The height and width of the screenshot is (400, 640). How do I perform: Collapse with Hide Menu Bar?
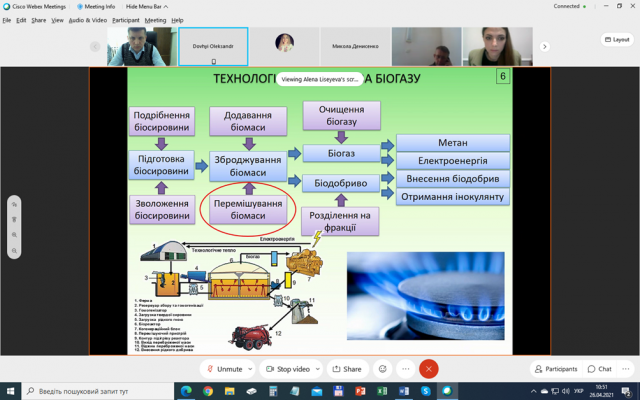click(x=147, y=7)
